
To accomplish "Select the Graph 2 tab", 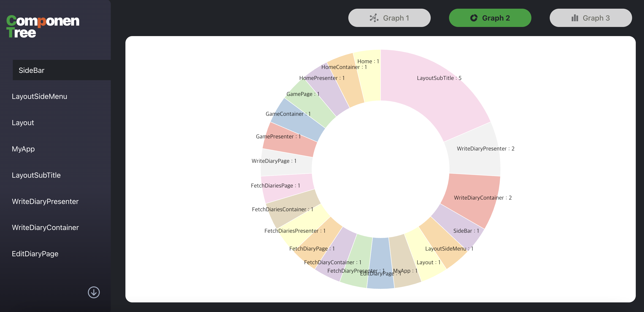I will click(490, 18).
